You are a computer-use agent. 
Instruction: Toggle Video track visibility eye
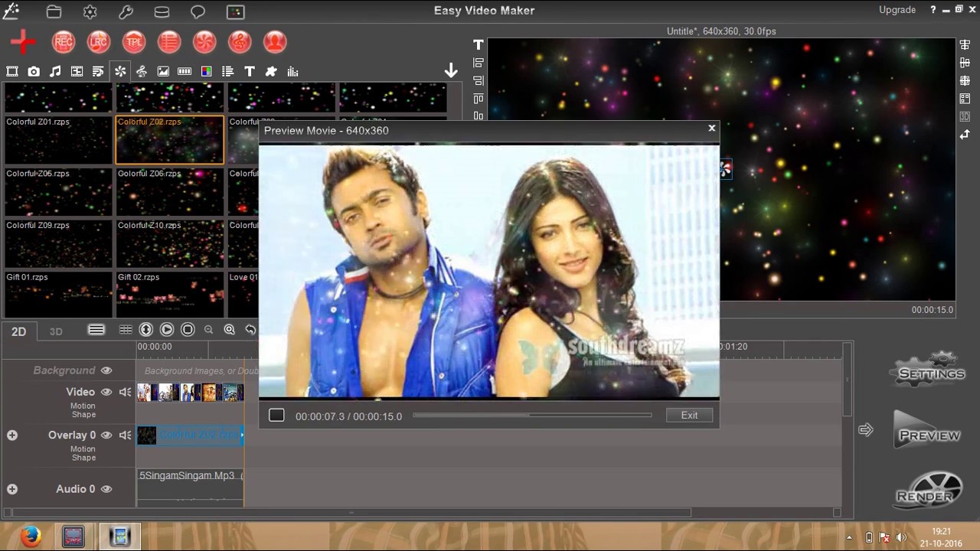pyautogui.click(x=106, y=392)
